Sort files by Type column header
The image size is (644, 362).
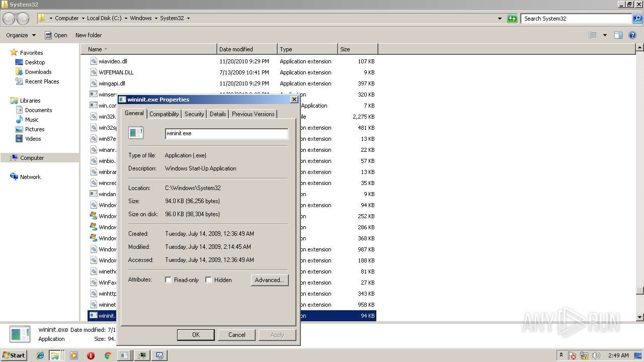(x=307, y=49)
